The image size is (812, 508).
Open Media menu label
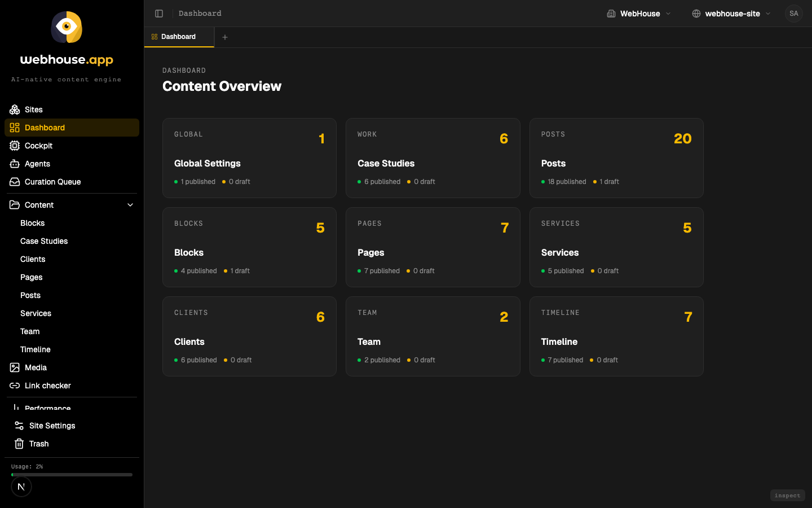(36, 367)
